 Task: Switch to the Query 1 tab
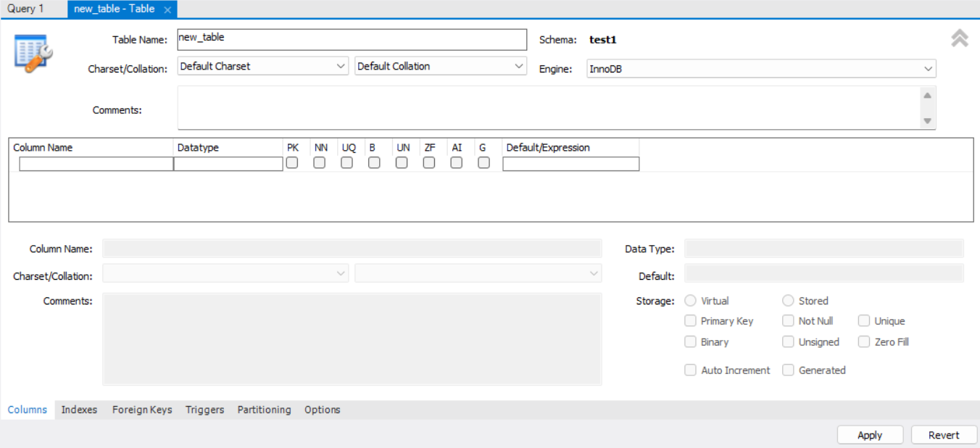[25, 9]
